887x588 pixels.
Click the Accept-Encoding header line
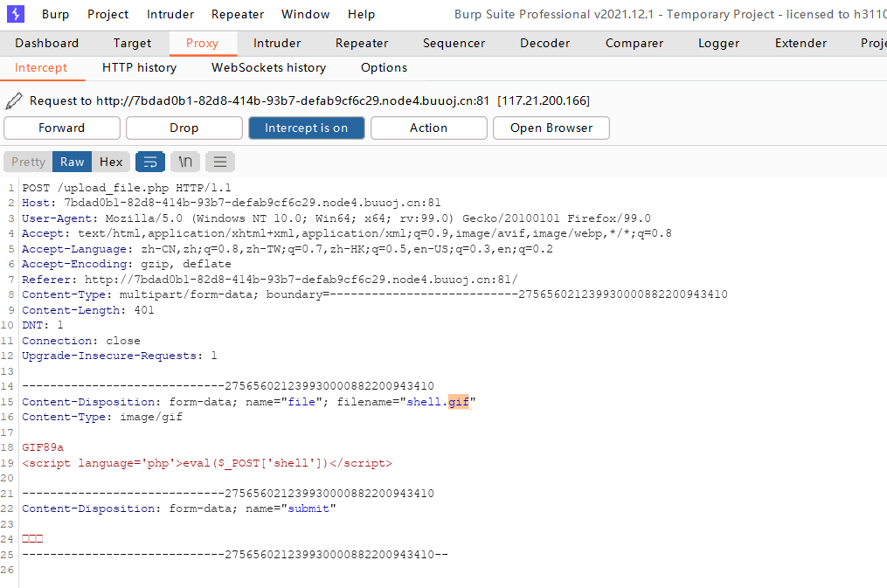click(127, 264)
